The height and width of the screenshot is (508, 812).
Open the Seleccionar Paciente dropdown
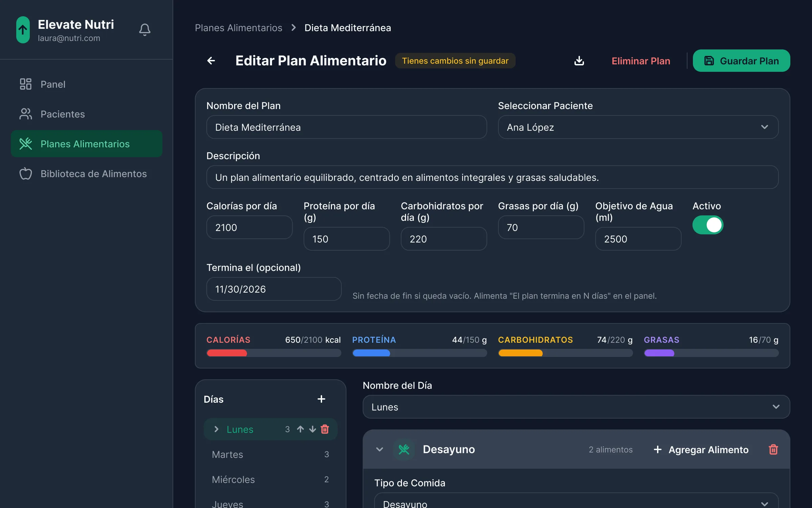(638, 127)
